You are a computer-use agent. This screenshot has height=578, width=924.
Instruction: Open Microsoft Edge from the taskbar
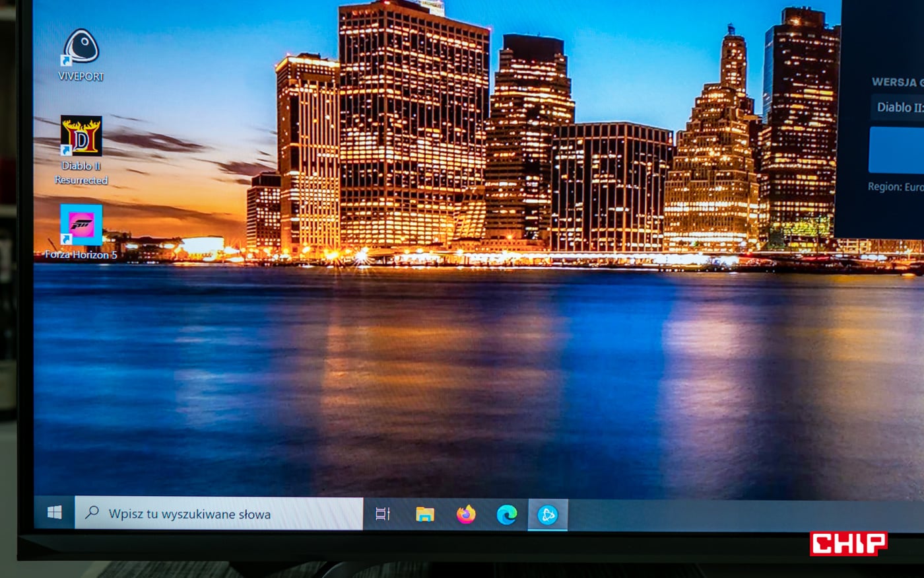pos(506,515)
